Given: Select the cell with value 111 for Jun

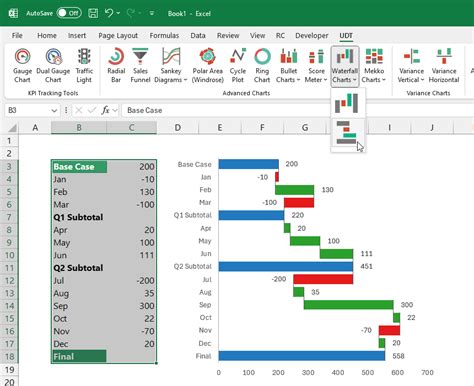Looking at the screenshot, I should coord(132,255).
